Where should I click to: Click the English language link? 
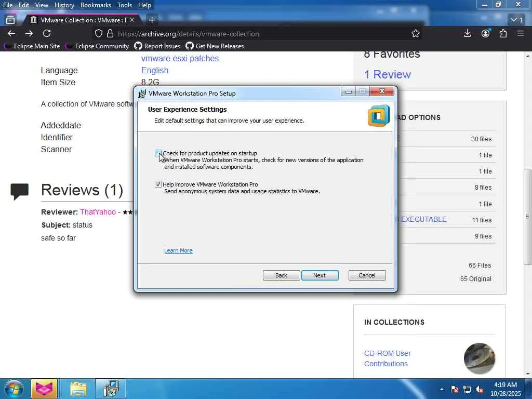pos(155,70)
